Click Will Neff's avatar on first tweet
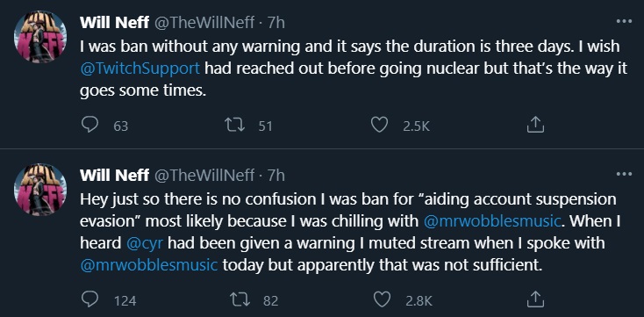 click(x=40, y=36)
